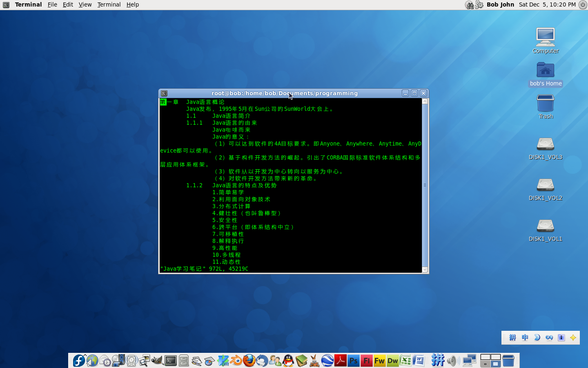Launch the text editor icon with pen
This screenshot has width=588, height=368.
click(x=197, y=361)
